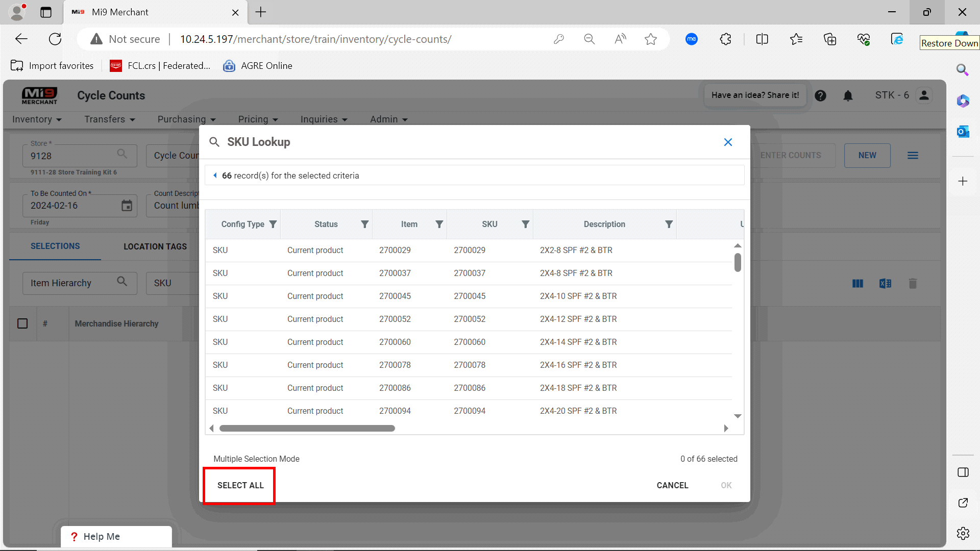Expand the Transfers menu
The image size is (980, 551).
click(110, 119)
